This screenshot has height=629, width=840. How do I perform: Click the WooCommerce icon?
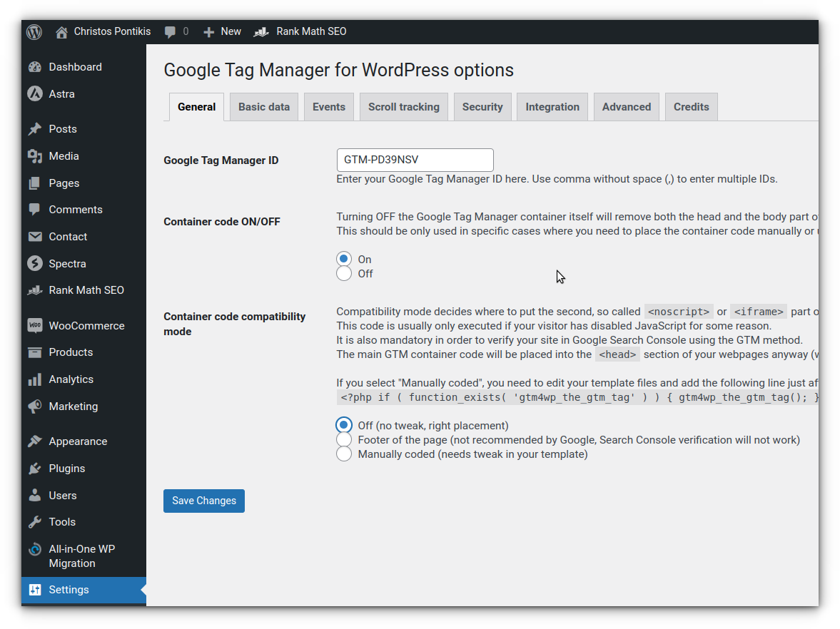point(35,325)
